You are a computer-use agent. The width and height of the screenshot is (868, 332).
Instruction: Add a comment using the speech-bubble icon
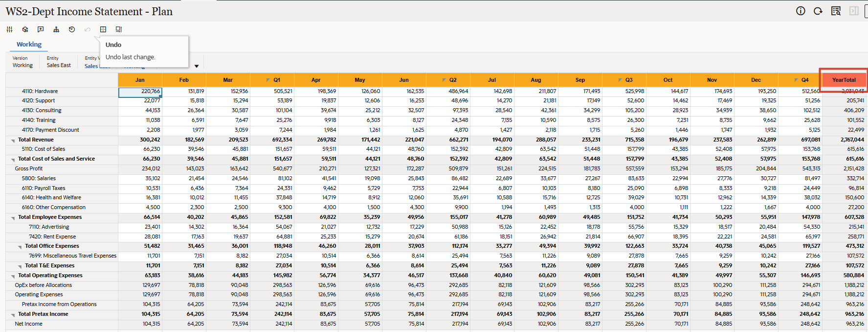pos(41,29)
